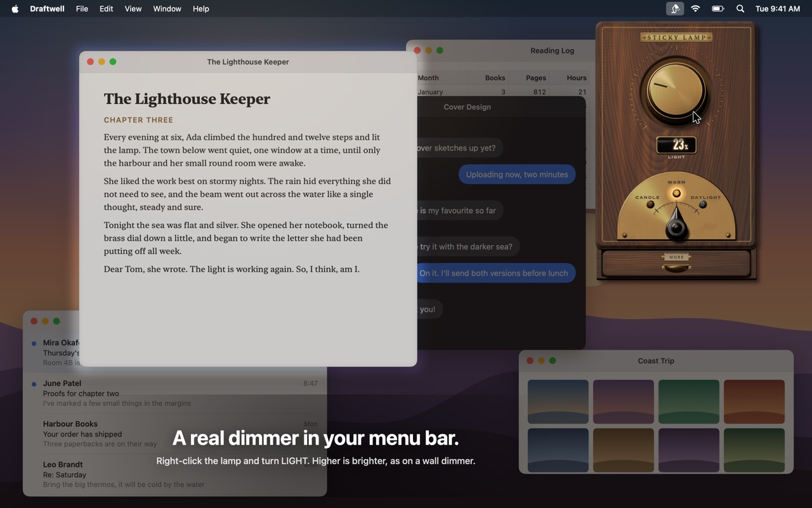Click the 23% light level readout
This screenshot has width=812, height=508.
pos(676,145)
